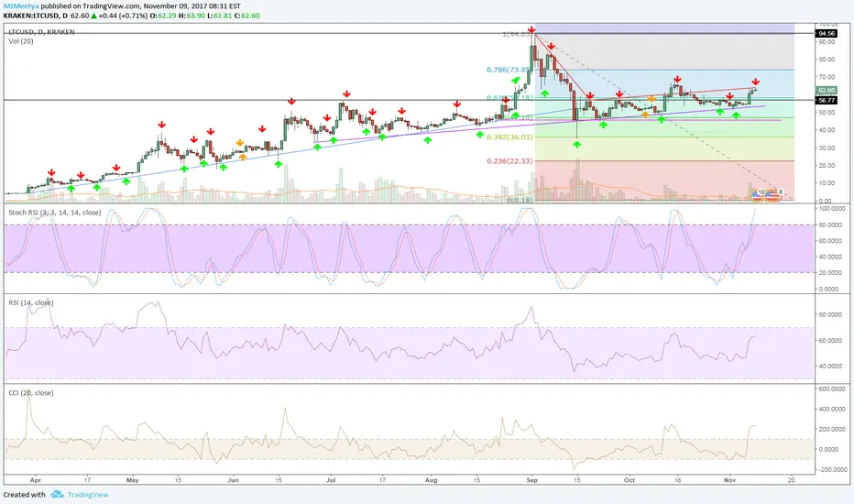Open the MJMeetya author profile link

pos(21,6)
